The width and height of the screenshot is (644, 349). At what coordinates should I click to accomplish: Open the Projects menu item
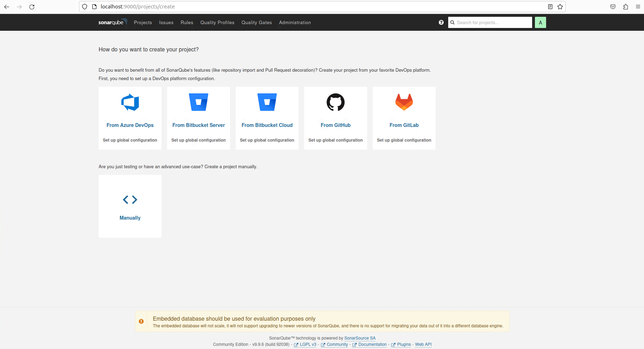(143, 22)
